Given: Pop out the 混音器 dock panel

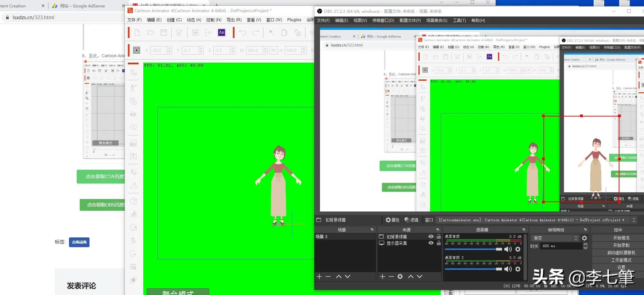Looking at the screenshot, I should coord(524,230).
